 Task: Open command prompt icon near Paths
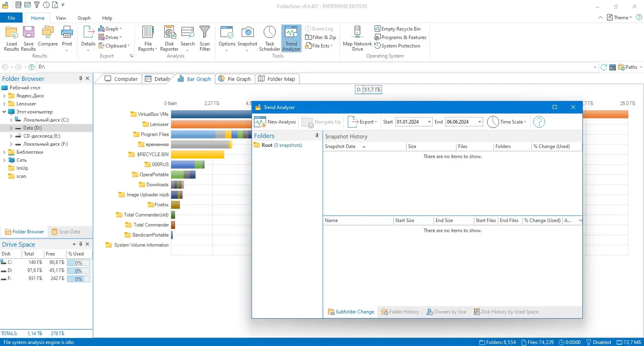tap(613, 67)
